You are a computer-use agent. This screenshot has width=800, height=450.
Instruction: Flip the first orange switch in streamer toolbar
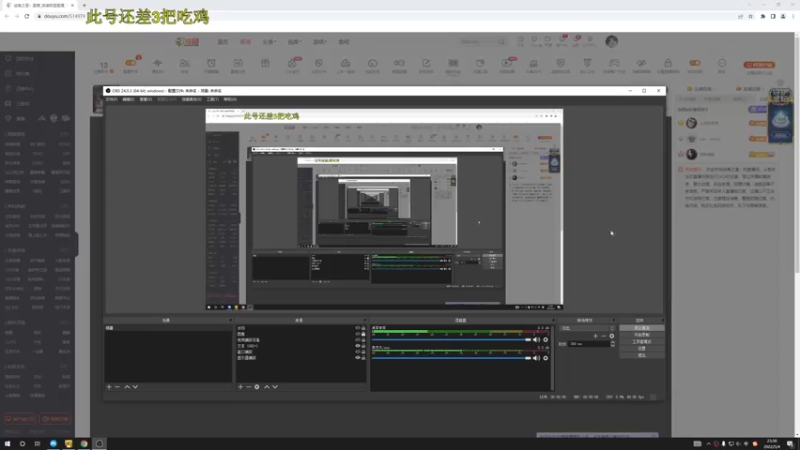[x=131, y=63]
